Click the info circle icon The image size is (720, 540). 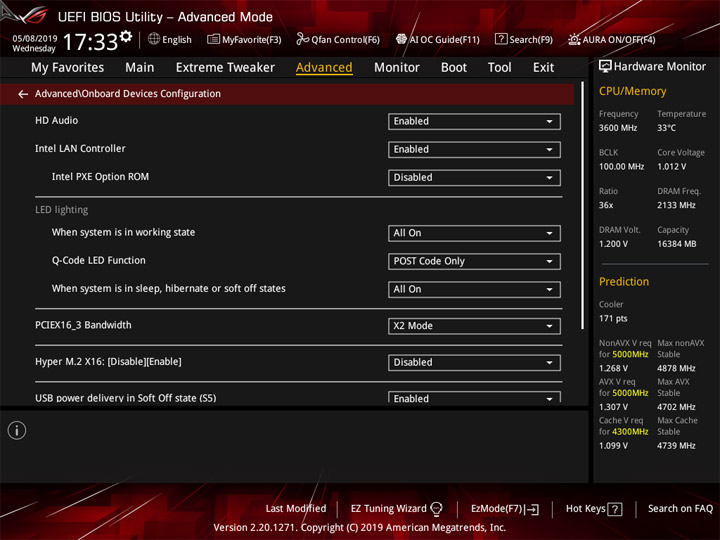[x=17, y=430]
